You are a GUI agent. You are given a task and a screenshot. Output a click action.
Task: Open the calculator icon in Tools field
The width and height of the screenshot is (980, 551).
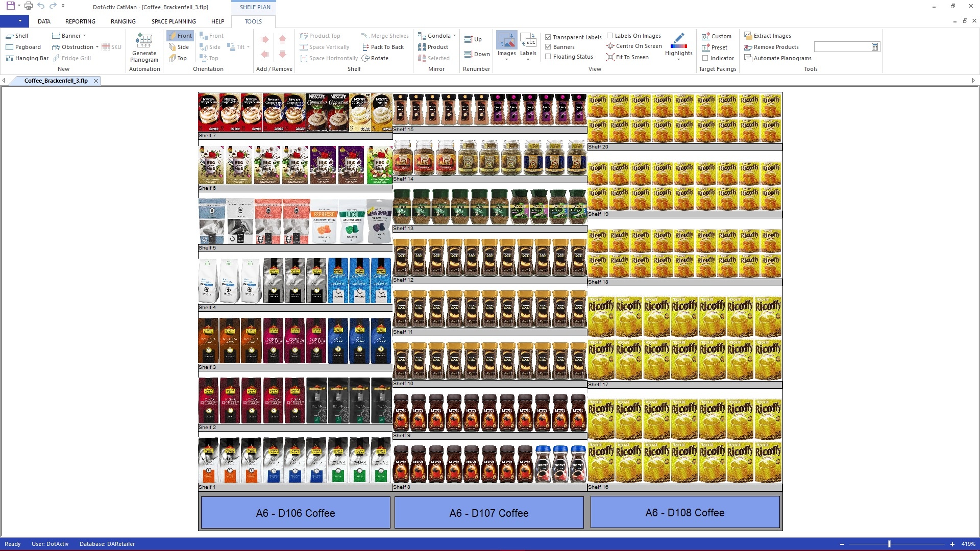click(x=875, y=47)
